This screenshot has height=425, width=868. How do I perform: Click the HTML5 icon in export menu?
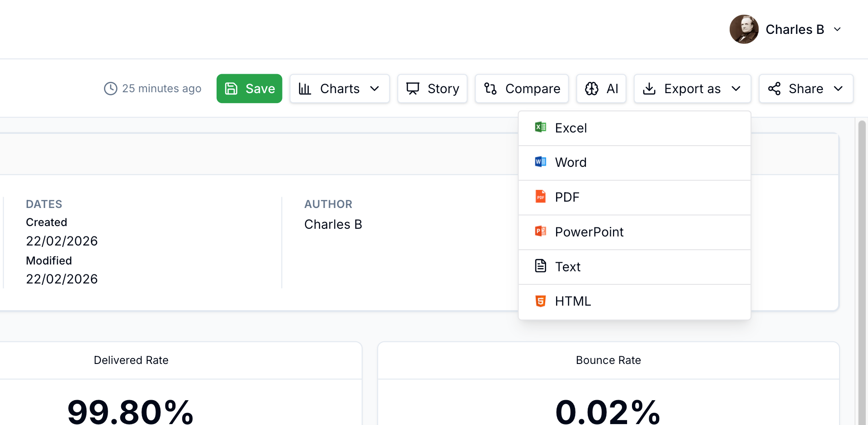(540, 301)
